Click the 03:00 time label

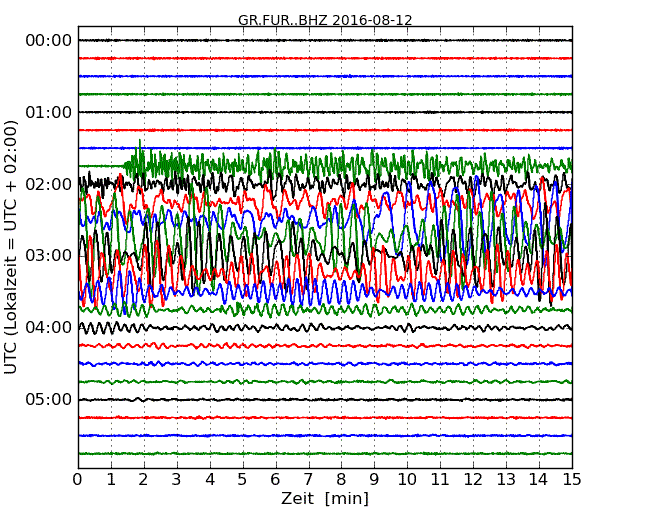point(49,255)
